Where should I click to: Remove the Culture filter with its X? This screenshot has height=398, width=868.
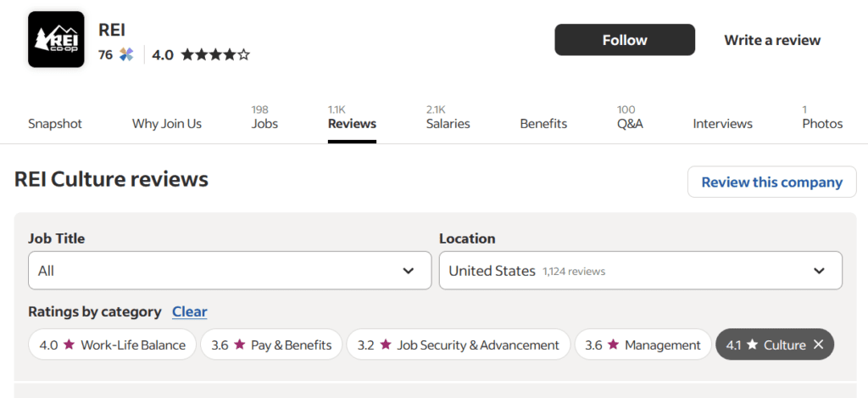819,345
